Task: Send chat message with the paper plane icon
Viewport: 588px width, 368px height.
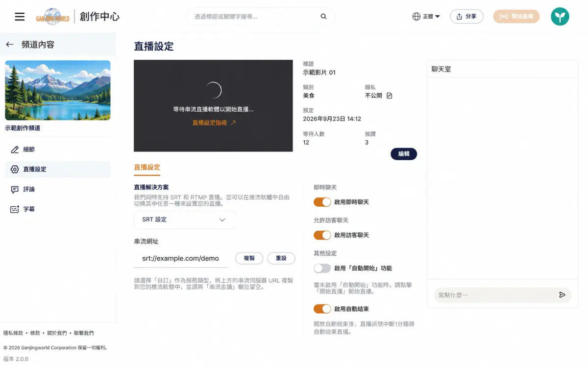Action: 562,295
